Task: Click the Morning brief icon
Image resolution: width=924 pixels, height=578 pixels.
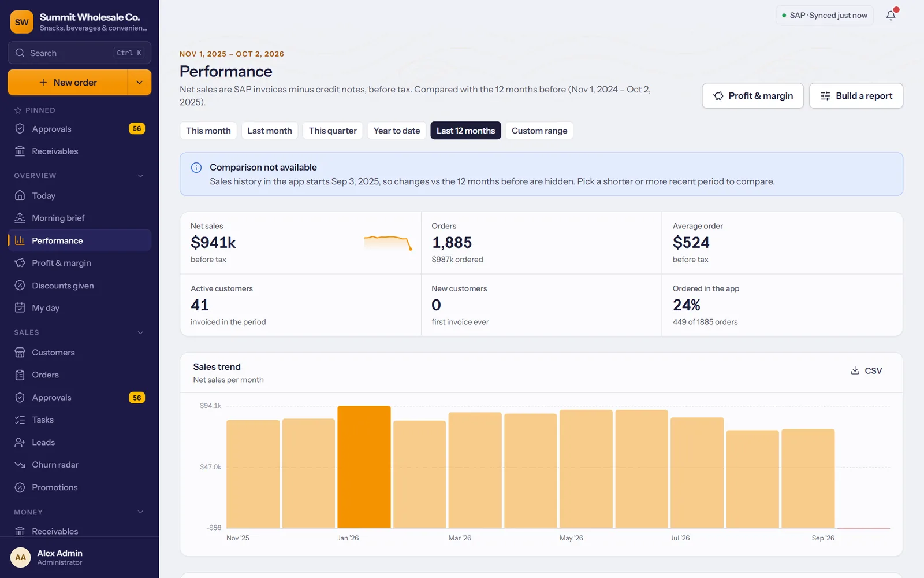Action: click(x=20, y=218)
